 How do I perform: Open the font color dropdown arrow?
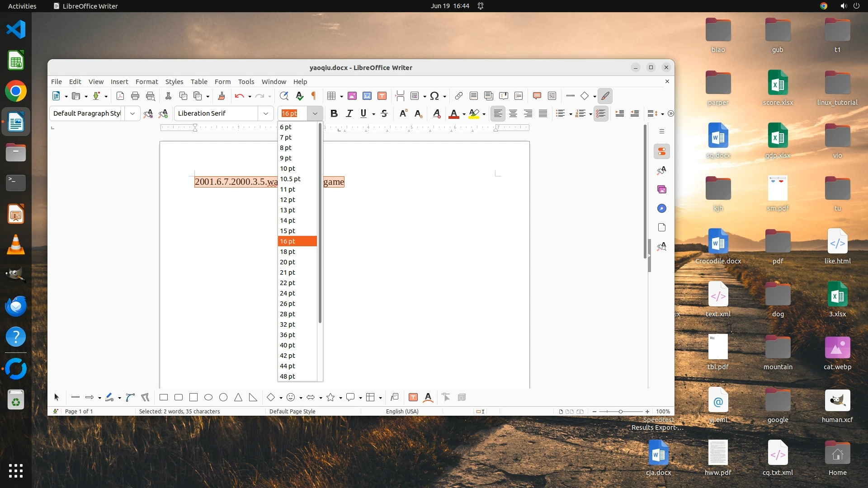click(464, 114)
